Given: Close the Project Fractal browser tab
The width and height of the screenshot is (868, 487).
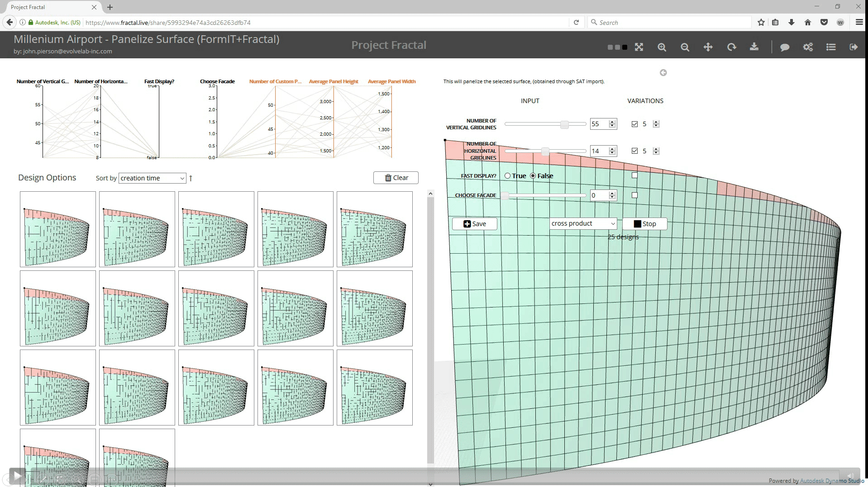Looking at the screenshot, I should 94,7.
